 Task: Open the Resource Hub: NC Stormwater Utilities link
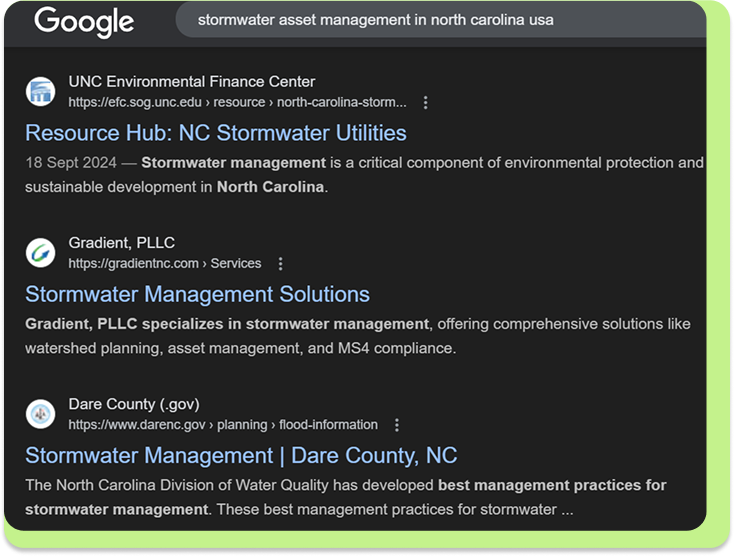point(215,133)
